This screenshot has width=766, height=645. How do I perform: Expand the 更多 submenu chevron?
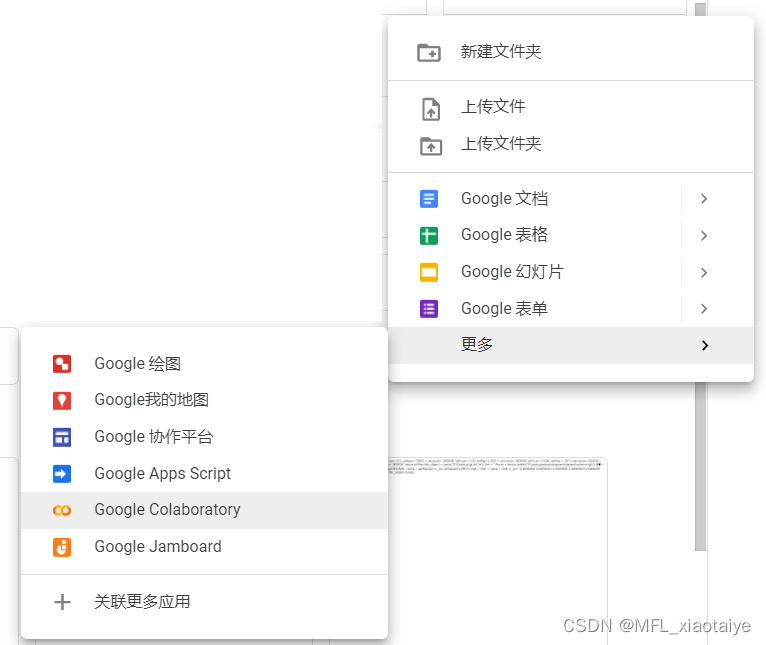(704, 345)
